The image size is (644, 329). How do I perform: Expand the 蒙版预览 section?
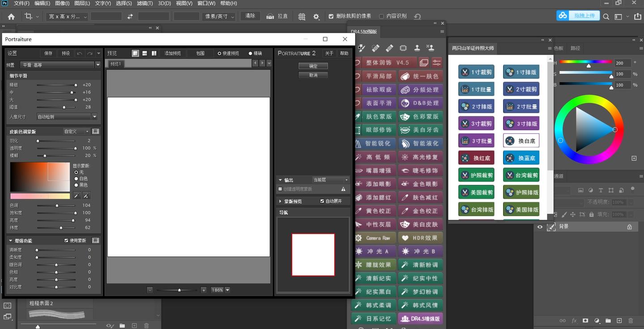point(280,201)
